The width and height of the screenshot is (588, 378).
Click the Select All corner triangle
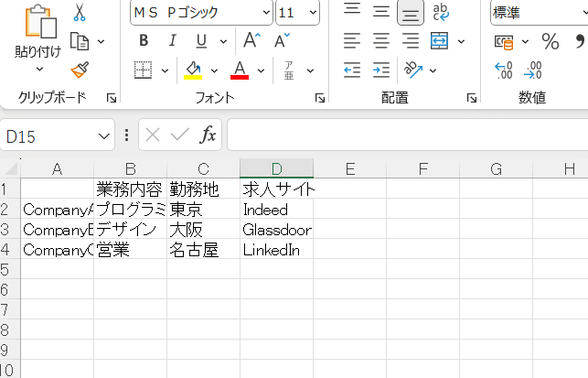tap(11, 169)
